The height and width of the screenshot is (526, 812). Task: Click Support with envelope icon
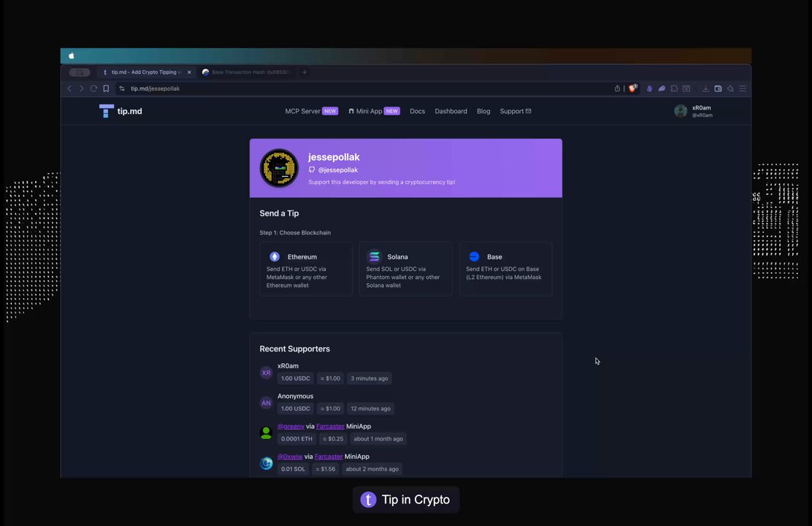pyautogui.click(x=516, y=111)
